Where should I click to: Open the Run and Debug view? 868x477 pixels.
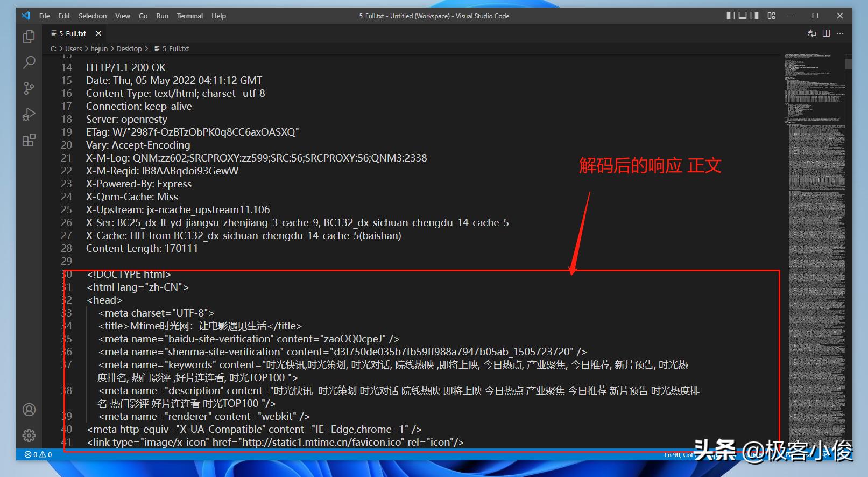(29, 114)
